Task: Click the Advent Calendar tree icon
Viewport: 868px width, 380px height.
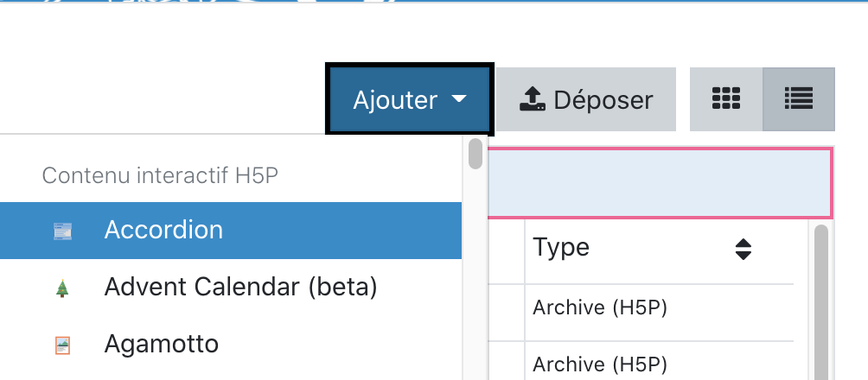Action: pos(62,288)
